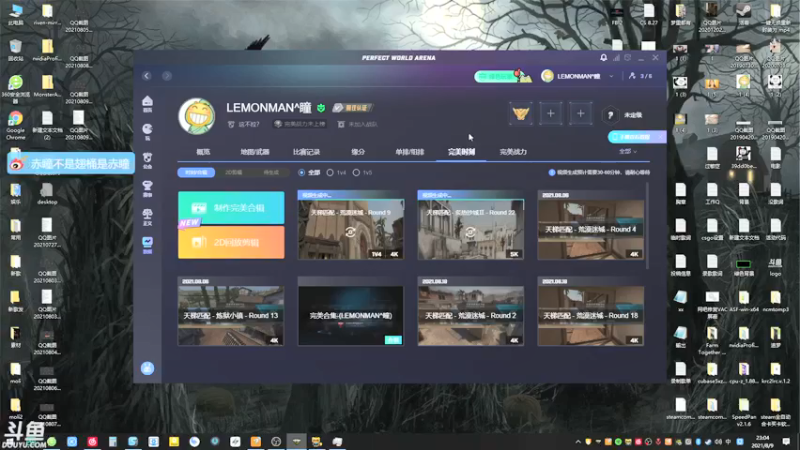The height and width of the screenshot is (450, 800).
Task: Open the Round 2 highlight thumbnail
Action: pos(470,312)
